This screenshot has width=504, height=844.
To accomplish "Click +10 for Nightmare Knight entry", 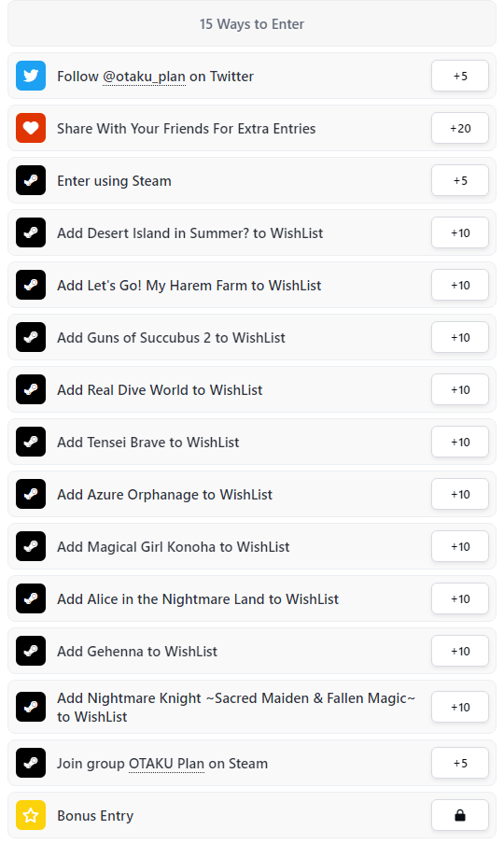I will coord(460,707).
